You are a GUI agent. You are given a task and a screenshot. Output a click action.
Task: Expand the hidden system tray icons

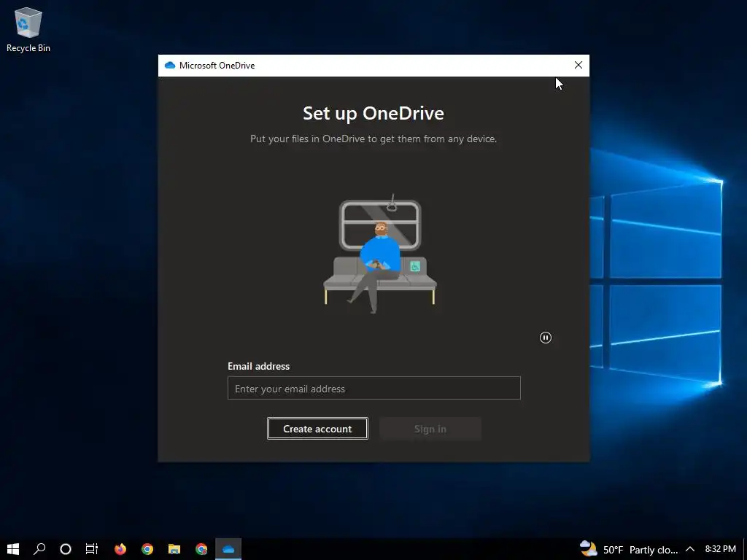click(690, 549)
